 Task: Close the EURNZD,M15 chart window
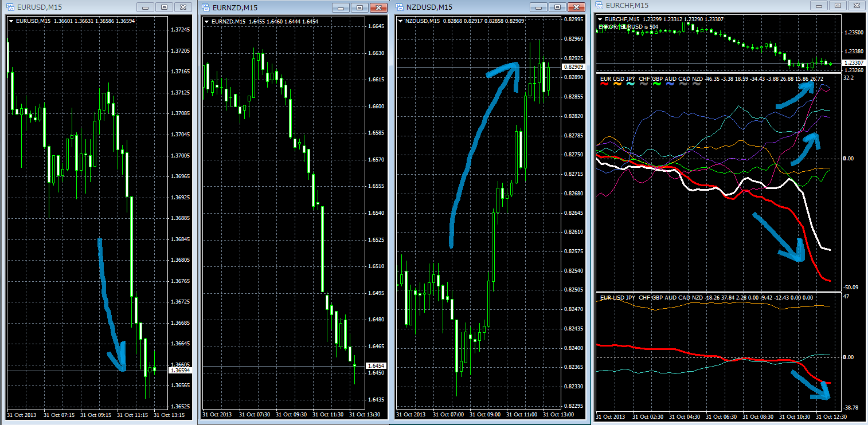(379, 7)
